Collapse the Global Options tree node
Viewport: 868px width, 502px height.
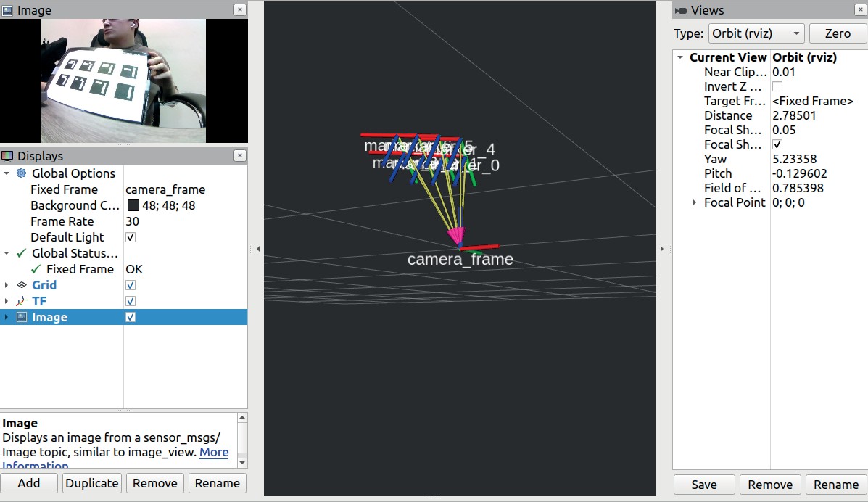7,173
